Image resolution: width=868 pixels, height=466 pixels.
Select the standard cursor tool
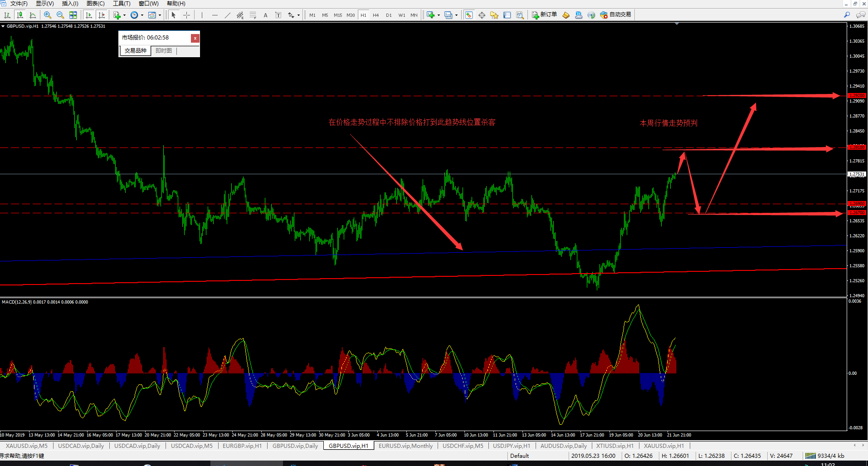click(174, 15)
